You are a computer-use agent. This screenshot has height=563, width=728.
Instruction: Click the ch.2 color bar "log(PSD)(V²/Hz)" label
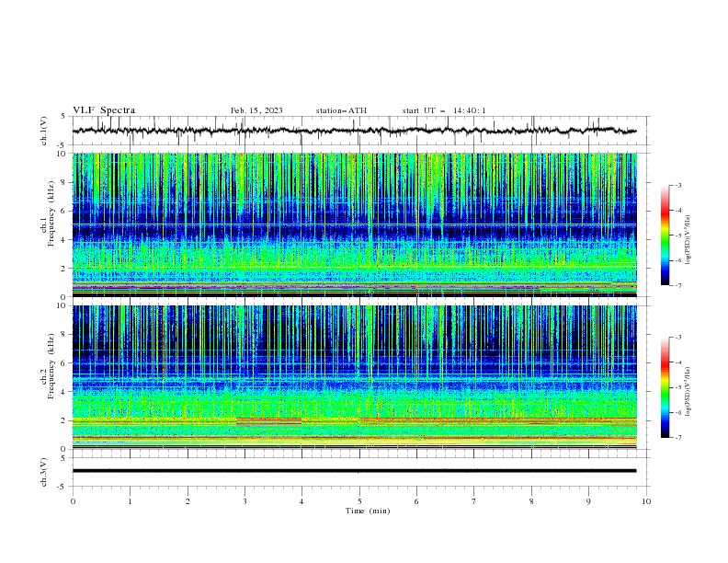pos(688,391)
